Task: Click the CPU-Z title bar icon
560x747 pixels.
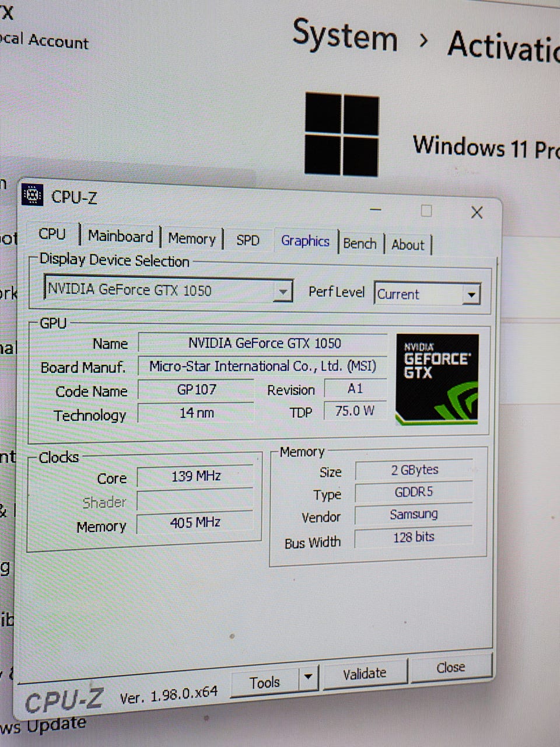Action: (33, 194)
